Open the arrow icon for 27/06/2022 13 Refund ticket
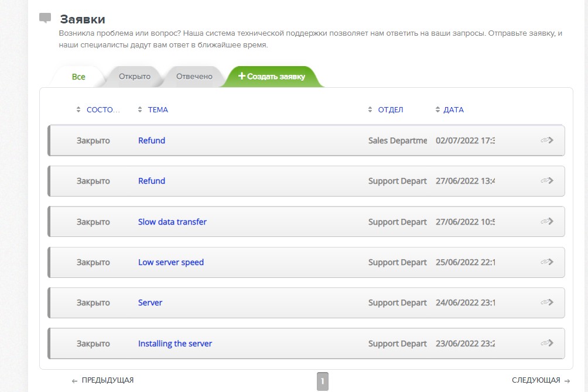The width and height of the screenshot is (588, 392). (547, 181)
